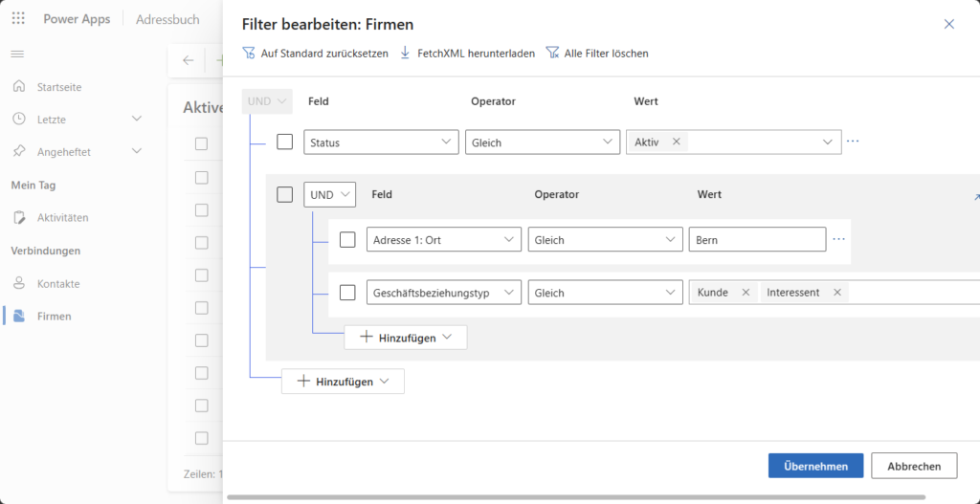Tick the Adresse 1: Ort row checkbox
The width and height of the screenshot is (980, 504).
tap(347, 240)
